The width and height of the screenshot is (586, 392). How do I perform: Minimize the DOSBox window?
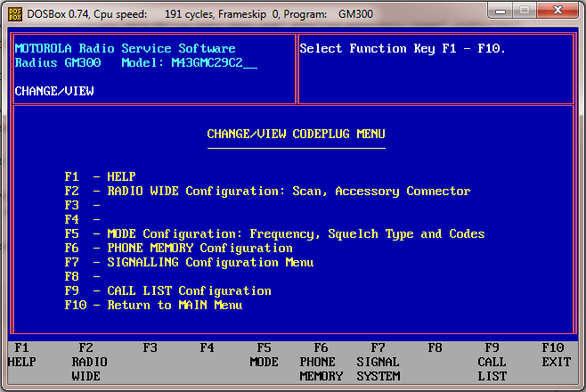[x=500, y=11]
